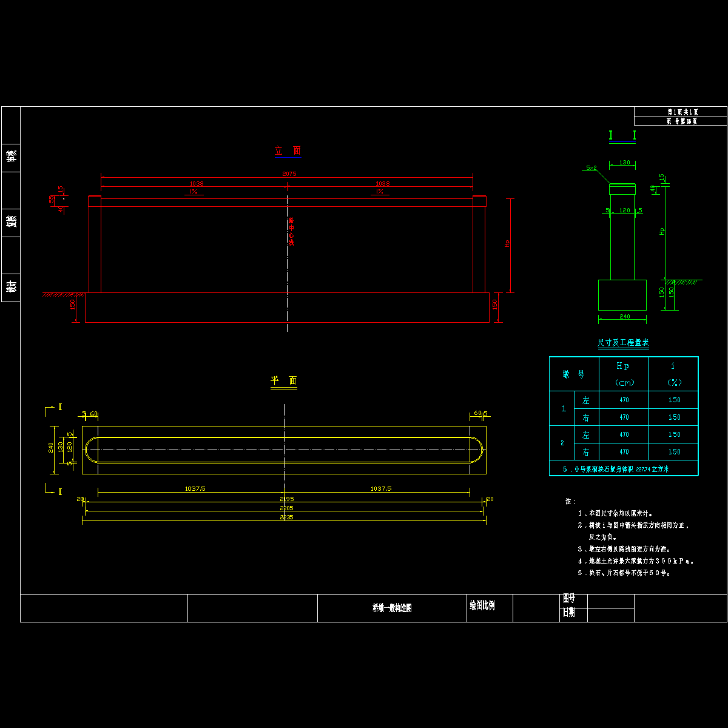Click the 桥墩一般构造图 drawing title in title block
This screenshot has width=728, height=728.
(392, 608)
